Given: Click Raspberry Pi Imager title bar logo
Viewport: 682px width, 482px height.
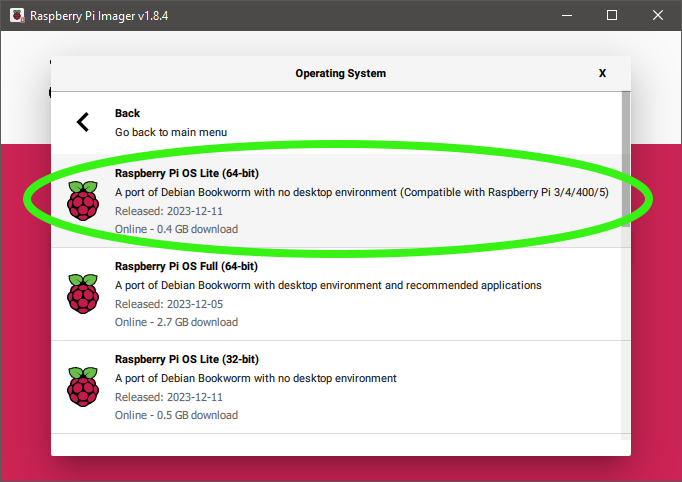Looking at the screenshot, I should tap(17, 15).
